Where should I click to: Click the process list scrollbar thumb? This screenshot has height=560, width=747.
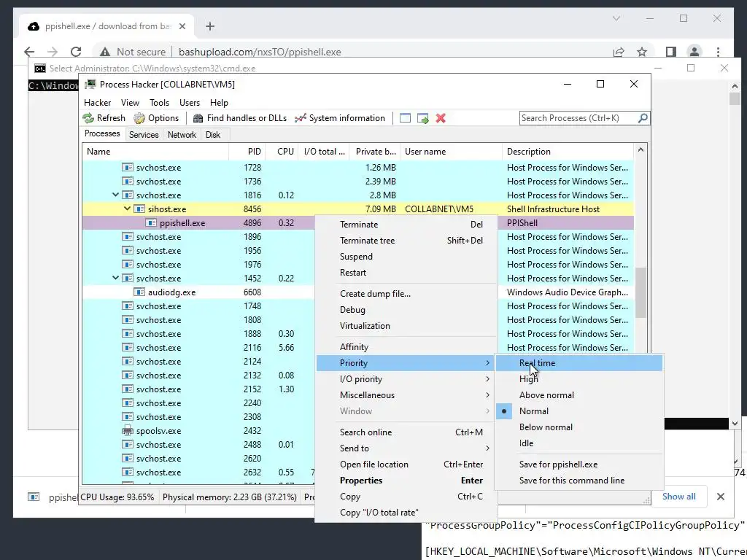[x=640, y=292]
